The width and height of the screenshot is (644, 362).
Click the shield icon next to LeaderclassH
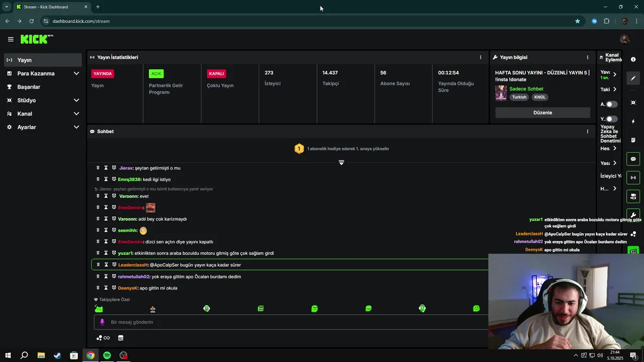pos(114,265)
